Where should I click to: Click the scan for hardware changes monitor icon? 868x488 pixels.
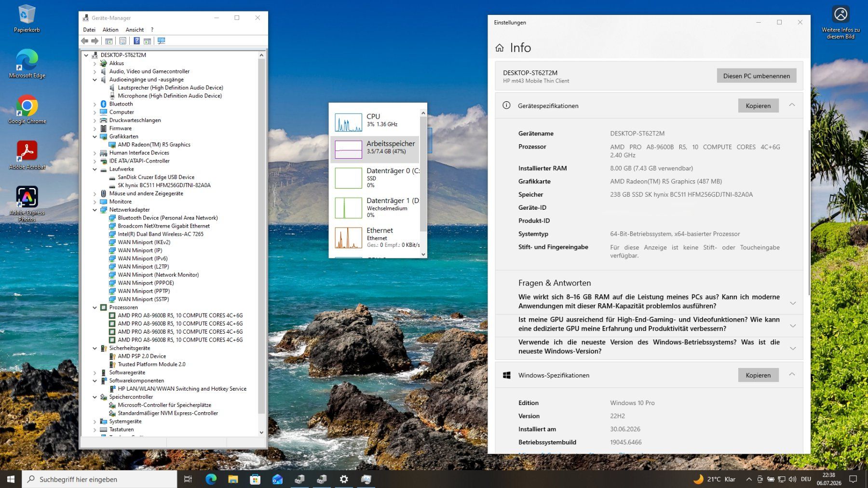tap(161, 41)
